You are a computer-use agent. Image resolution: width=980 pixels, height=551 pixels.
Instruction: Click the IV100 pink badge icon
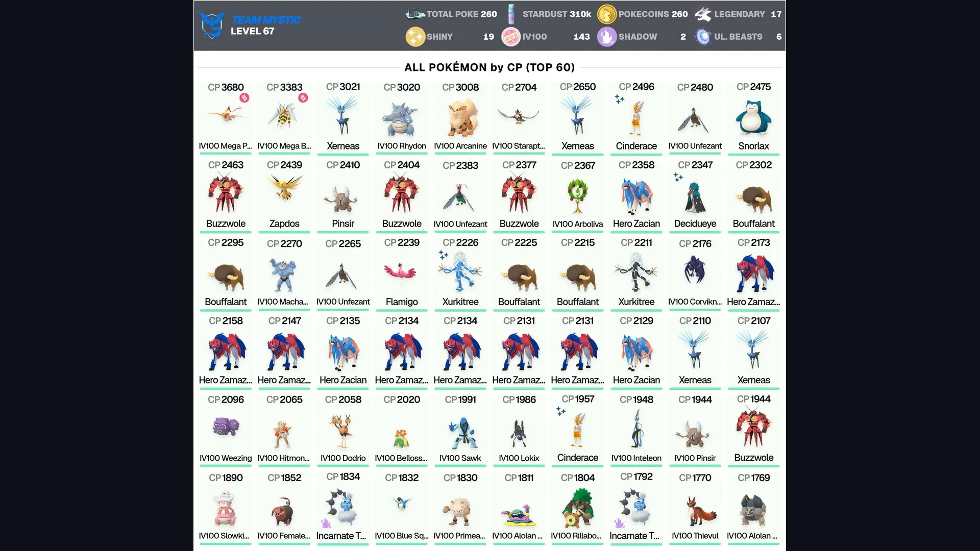(x=511, y=37)
